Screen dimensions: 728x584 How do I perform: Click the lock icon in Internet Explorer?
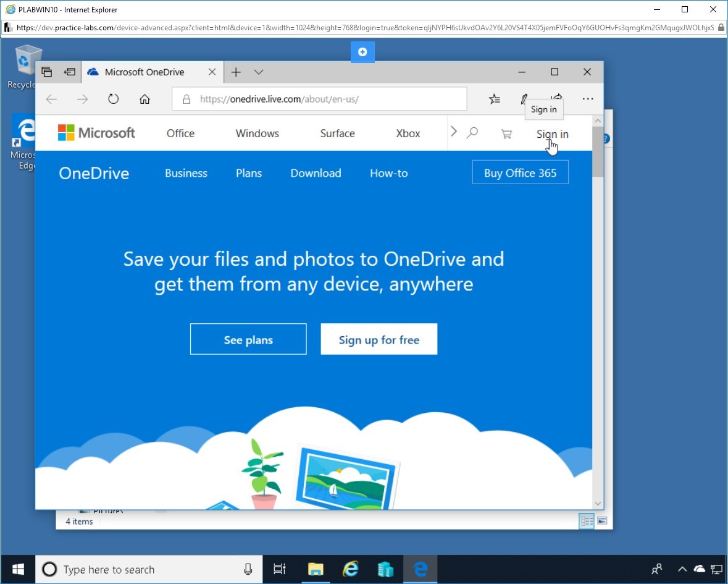[721, 28]
